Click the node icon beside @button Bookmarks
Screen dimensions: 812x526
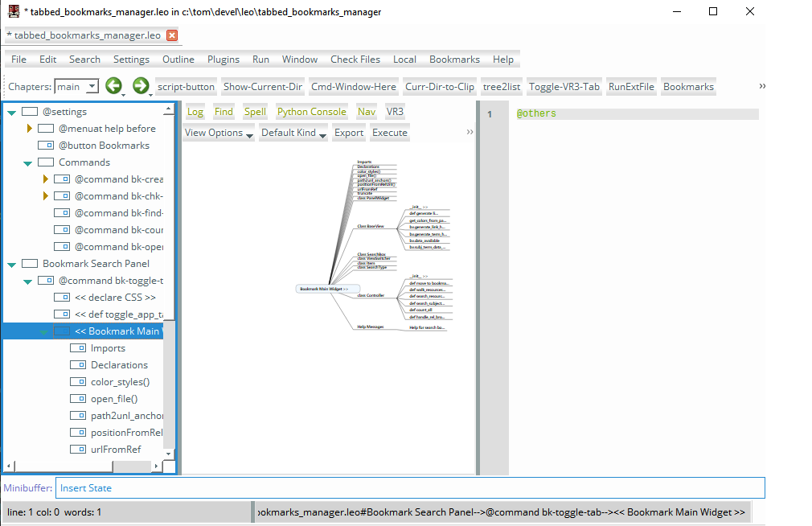46,146
